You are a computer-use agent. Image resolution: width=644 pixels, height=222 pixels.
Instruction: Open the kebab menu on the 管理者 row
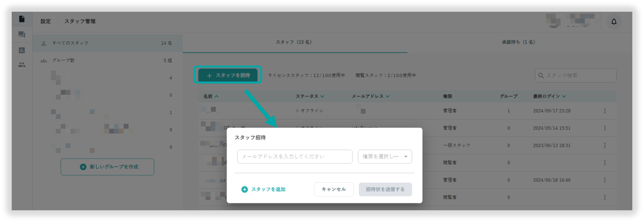click(x=605, y=111)
